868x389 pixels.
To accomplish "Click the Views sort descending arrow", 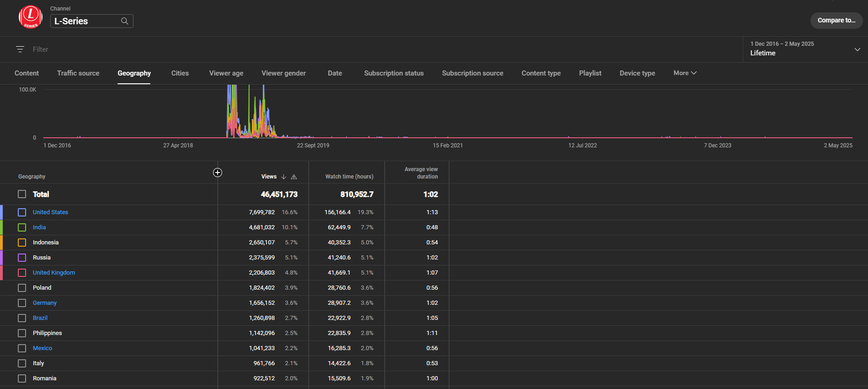I will tap(284, 177).
